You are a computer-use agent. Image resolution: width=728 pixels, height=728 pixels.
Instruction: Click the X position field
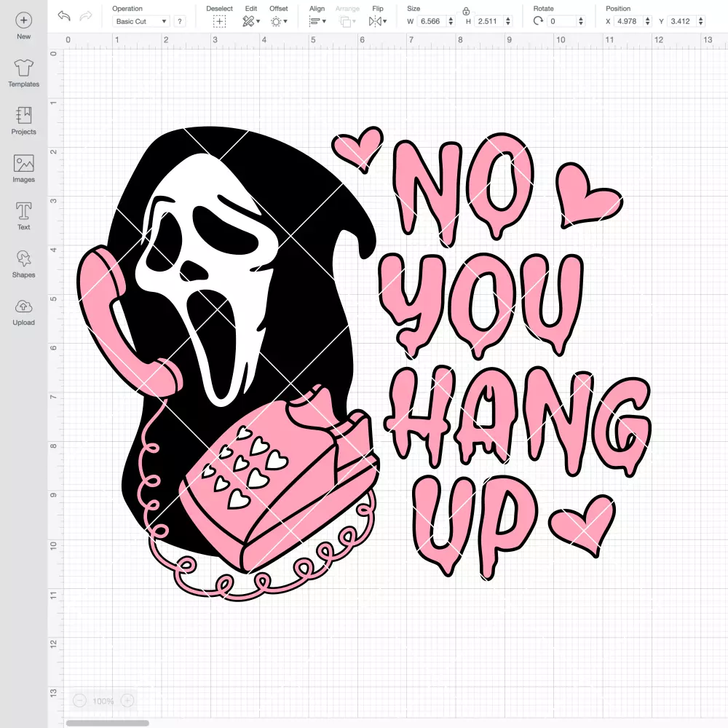point(628,21)
